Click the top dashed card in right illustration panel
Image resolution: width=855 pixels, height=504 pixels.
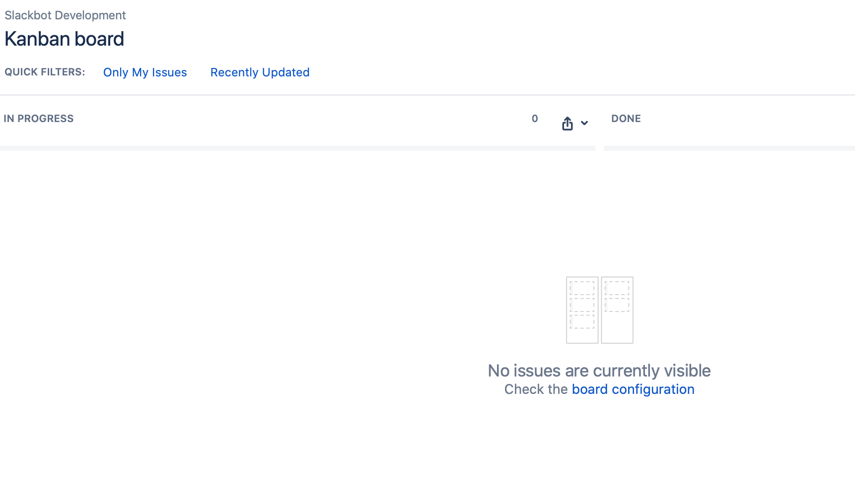click(x=617, y=288)
